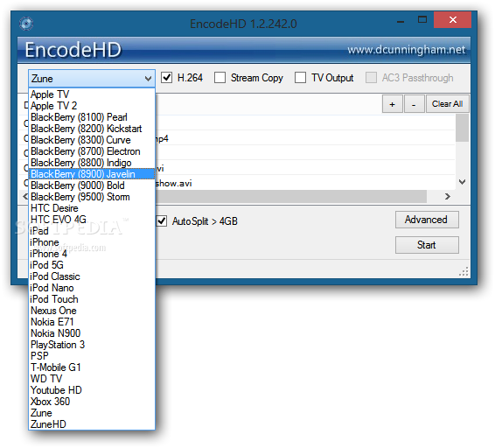Choose Xbox 360 output preset
This screenshot has height=448, width=495.
click(92, 402)
